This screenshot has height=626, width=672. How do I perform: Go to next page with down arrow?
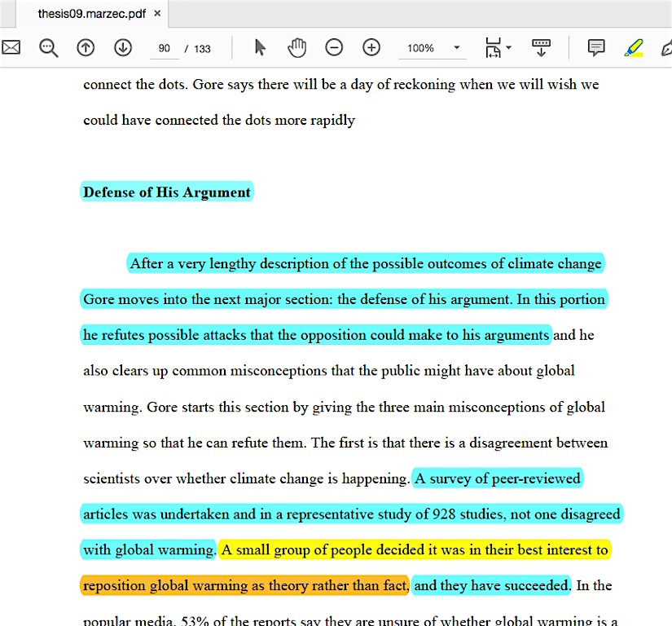tap(123, 48)
